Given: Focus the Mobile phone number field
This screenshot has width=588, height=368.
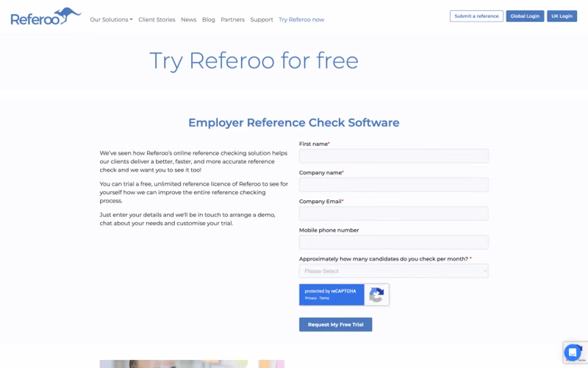Looking at the screenshot, I should click(x=393, y=242).
